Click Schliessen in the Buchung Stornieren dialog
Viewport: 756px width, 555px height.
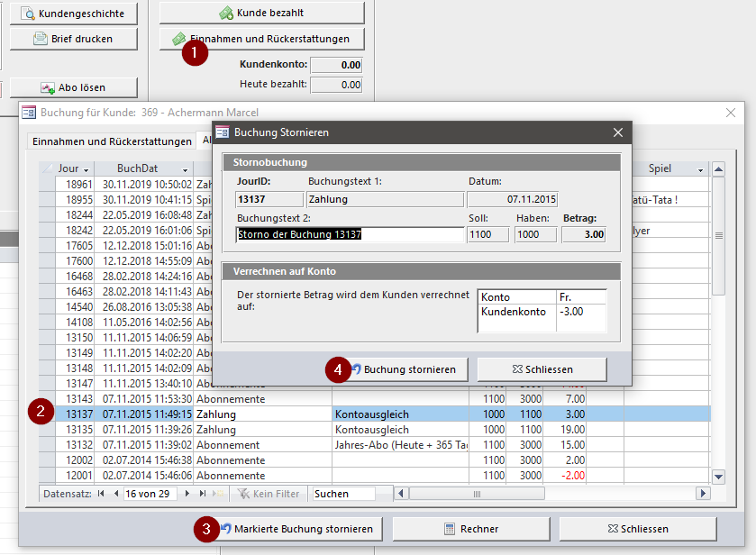pos(542,369)
